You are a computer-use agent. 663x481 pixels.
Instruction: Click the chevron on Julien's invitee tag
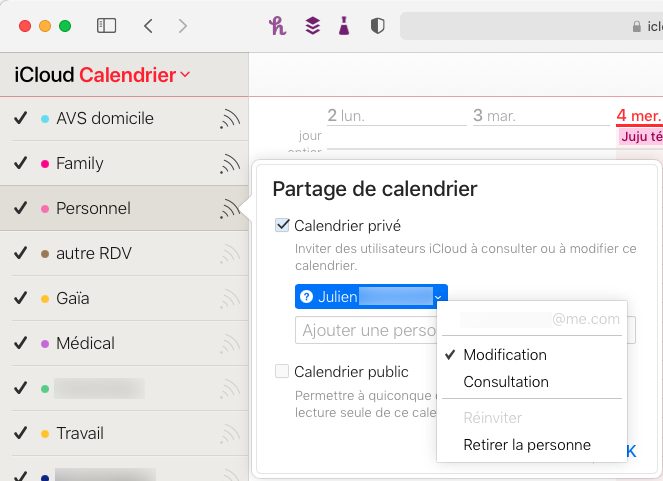point(438,296)
